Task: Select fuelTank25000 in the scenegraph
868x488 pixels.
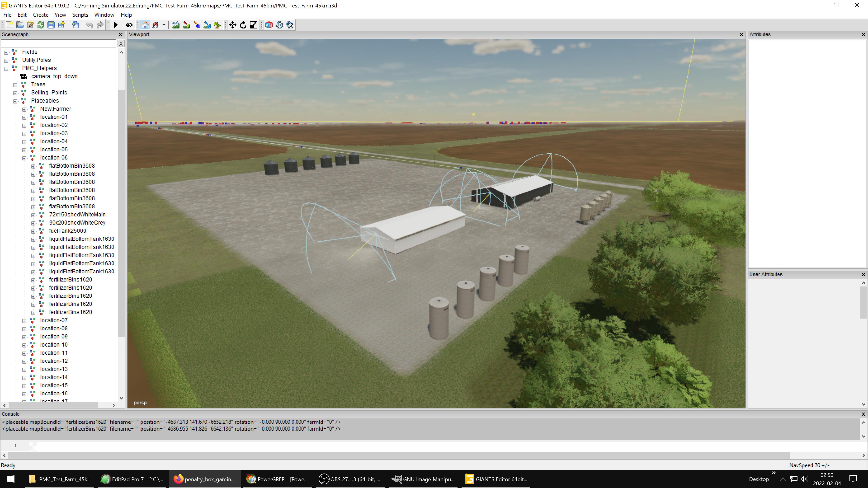Action: coord(67,231)
